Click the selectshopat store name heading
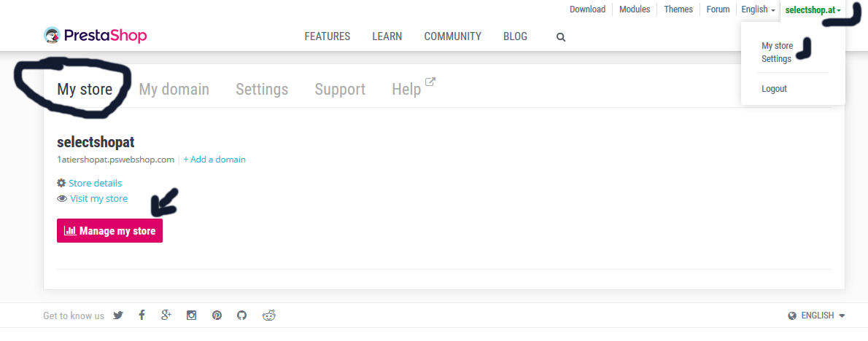 tap(96, 142)
